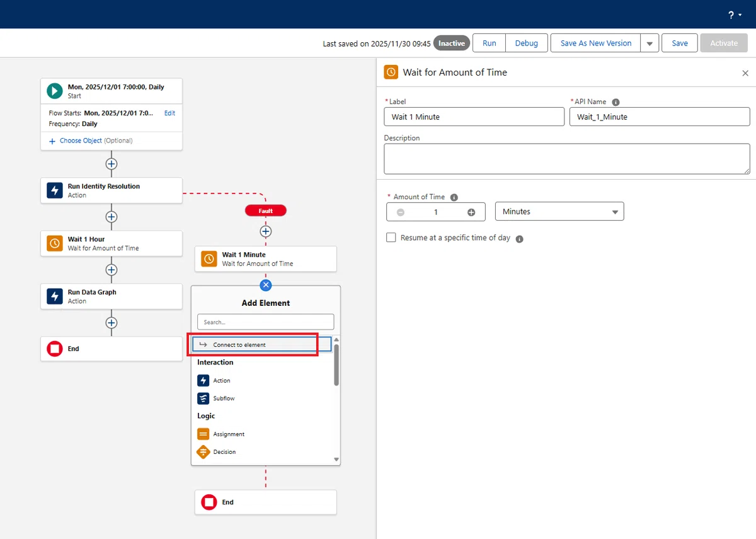This screenshot has width=756, height=539.
Task: Click the Last saved timestamp text
Action: point(377,43)
